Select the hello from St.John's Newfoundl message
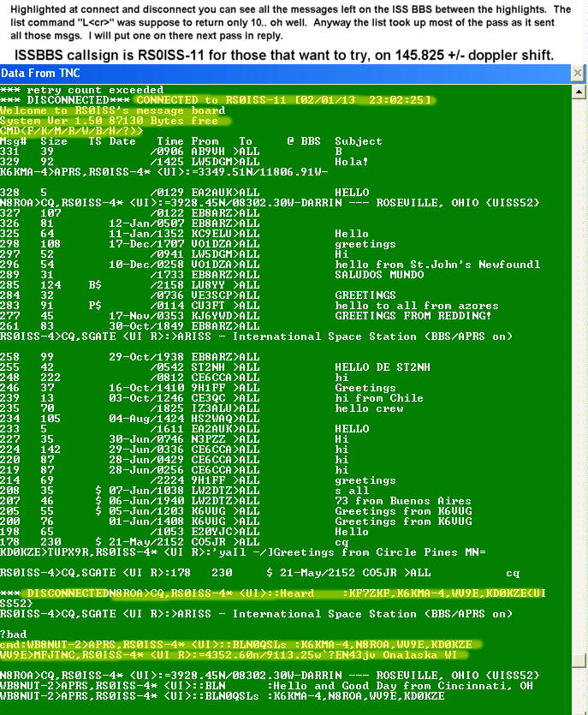 [257, 265]
